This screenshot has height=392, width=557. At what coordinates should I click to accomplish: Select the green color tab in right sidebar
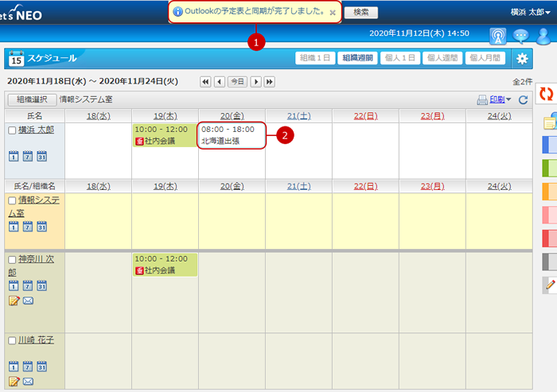pos(548,168)
